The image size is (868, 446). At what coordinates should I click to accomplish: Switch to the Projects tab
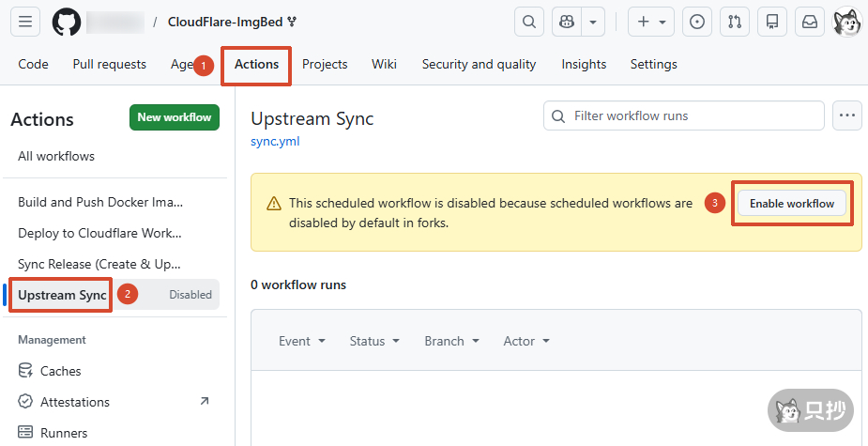click(x=325, y=64)
